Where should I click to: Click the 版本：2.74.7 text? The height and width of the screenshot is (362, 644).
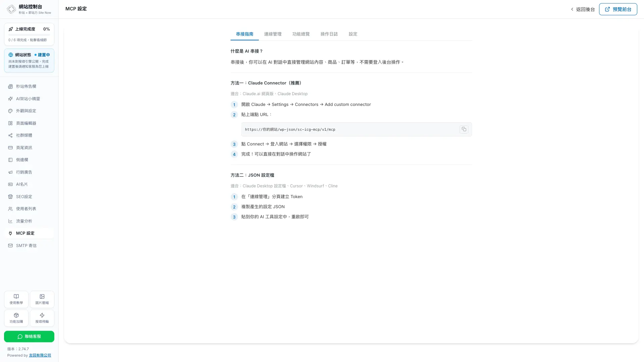click(x=18, y=349)
